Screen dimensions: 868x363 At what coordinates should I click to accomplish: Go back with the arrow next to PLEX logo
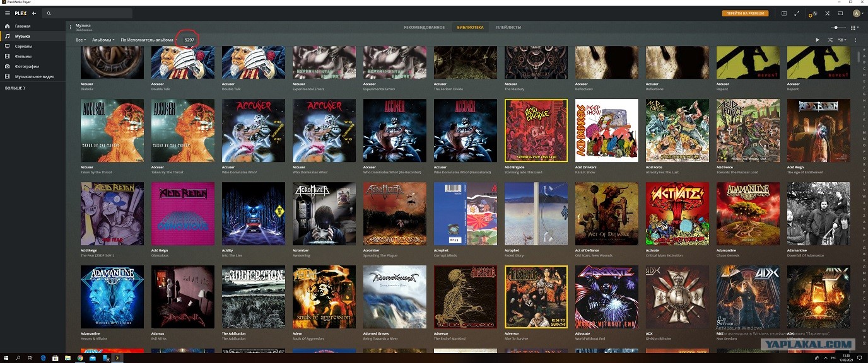(x=34, y=13)
